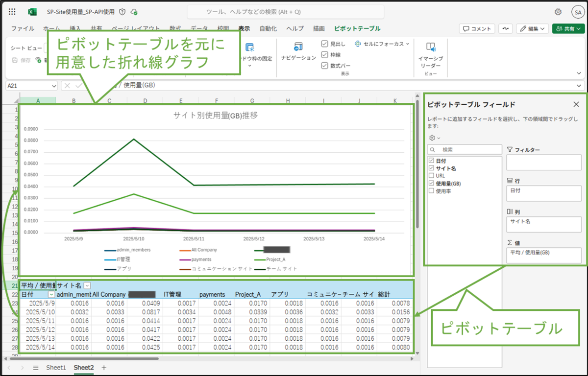Click the 表示 ribbon tab
The width and height of the screenshot is (588, 376).
point(244,28)
